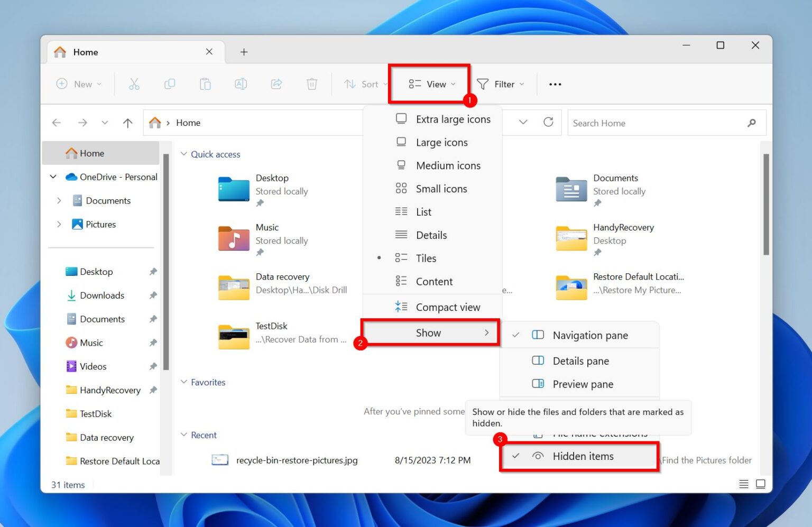Click the Copy icon in the toolbar
This screenshot has width=812, height=527.
click(170, 84)
